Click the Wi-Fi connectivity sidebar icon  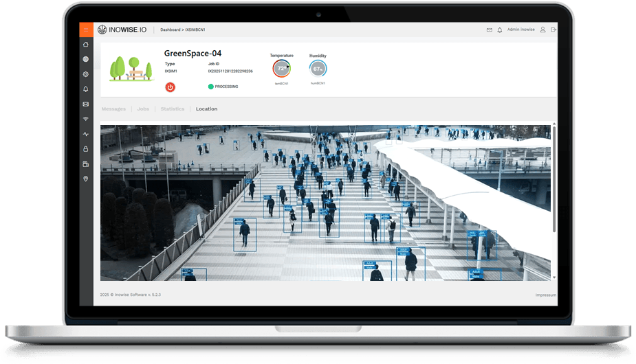coord(86,119)
